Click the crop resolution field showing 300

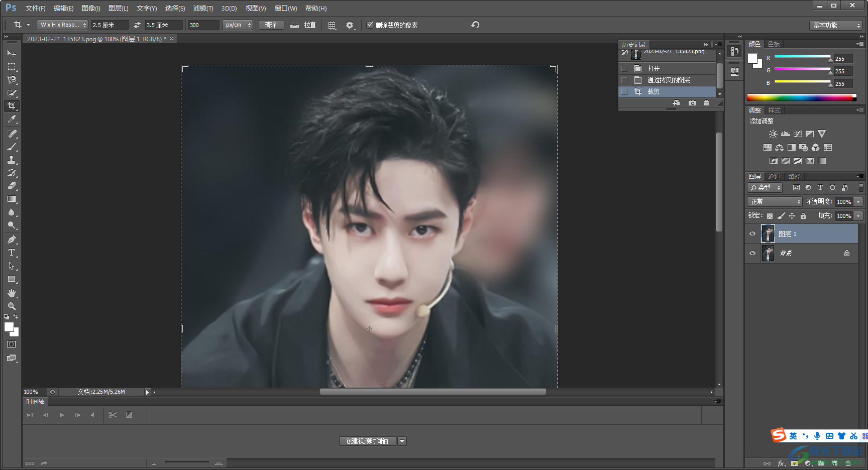pyautogui.click(x=203, y=25)
